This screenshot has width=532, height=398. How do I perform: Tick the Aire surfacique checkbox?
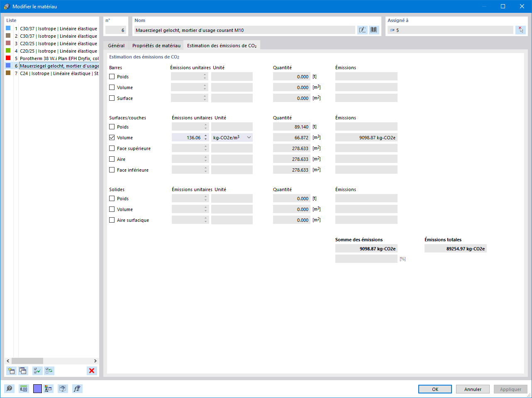pyautogui.click(x=112, y=220)
